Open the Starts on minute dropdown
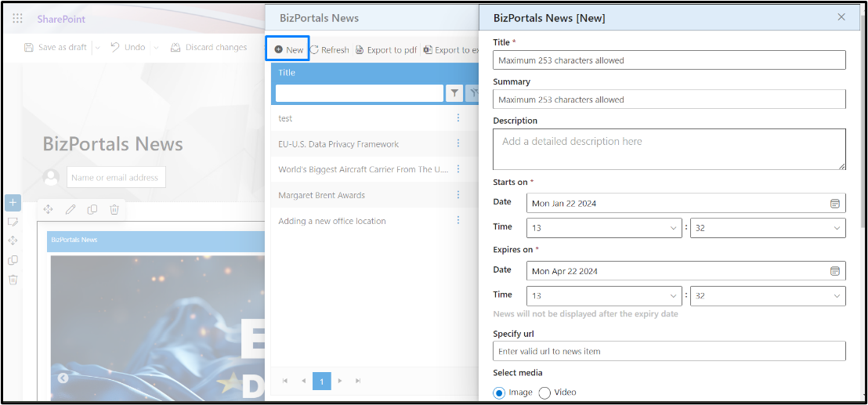 click(x=768, y=228)
